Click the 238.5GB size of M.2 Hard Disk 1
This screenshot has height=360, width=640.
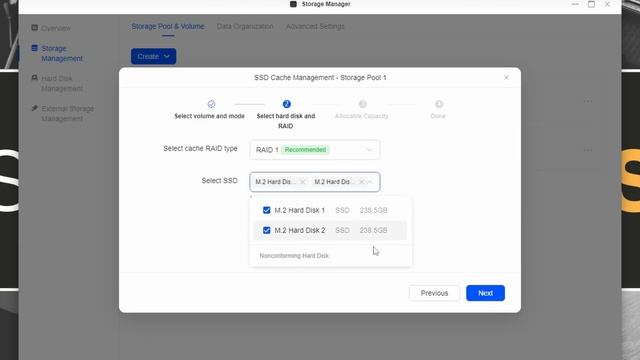(x=373, y=210)
